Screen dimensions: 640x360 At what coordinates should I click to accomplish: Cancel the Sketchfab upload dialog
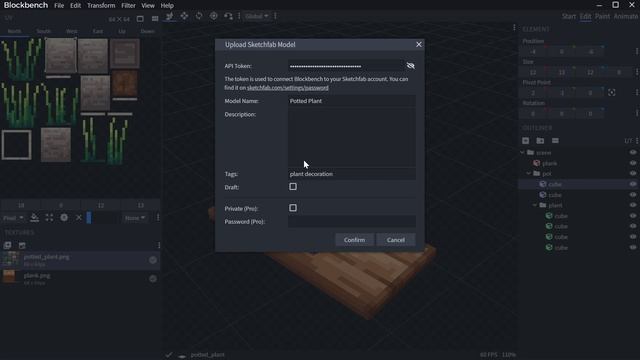point(396,240)
